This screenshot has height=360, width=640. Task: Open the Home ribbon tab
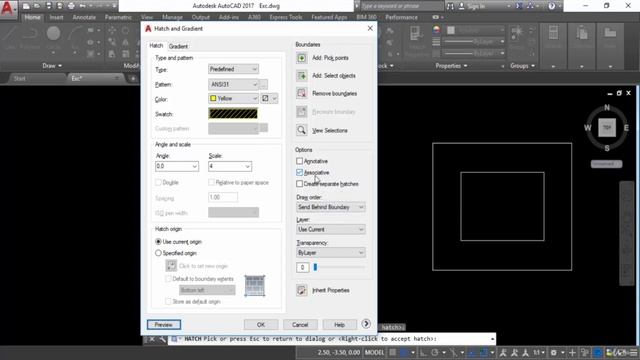tap(32, 17)
